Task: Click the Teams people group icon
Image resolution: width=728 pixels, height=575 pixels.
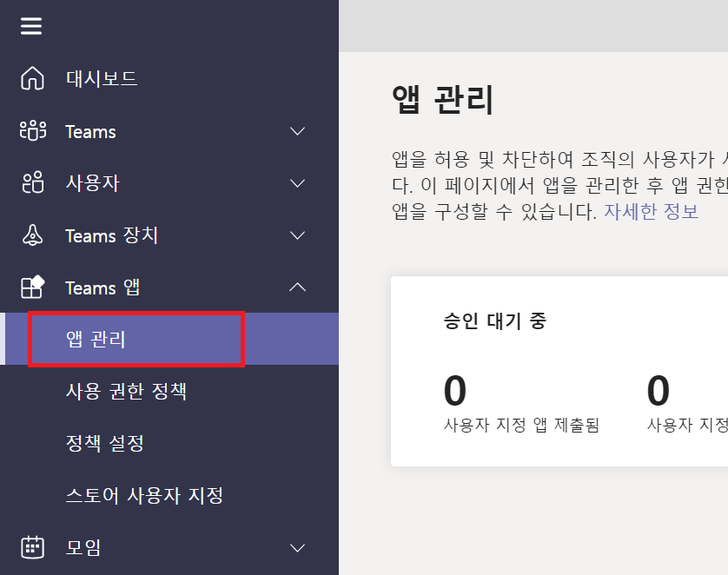Action: pos(32,131)
